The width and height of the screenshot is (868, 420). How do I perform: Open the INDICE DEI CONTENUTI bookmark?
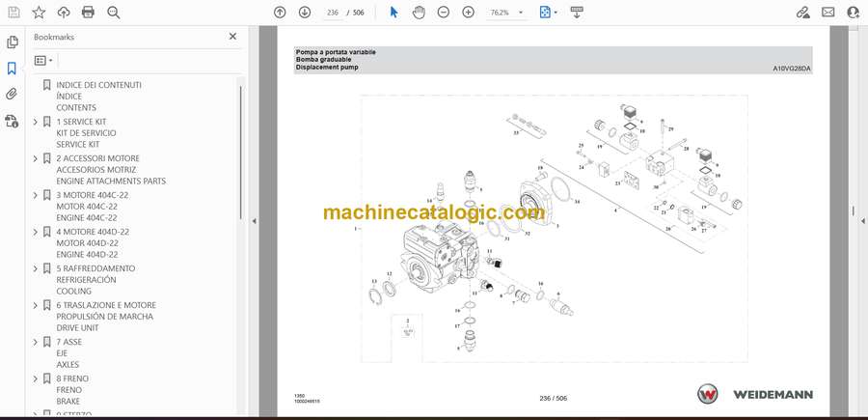pyautogui.click(x=98, y=96)
